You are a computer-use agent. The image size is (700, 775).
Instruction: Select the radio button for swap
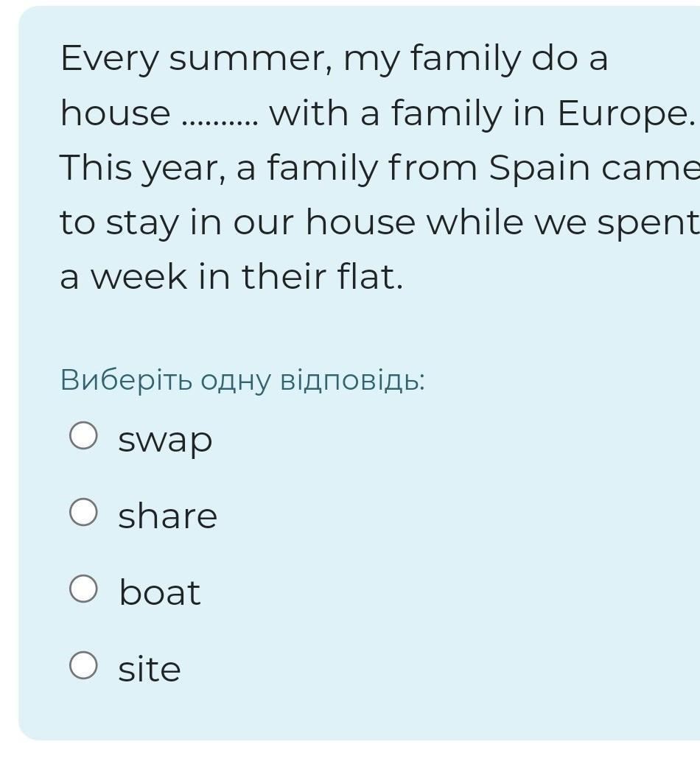click(x=83, y=435)
